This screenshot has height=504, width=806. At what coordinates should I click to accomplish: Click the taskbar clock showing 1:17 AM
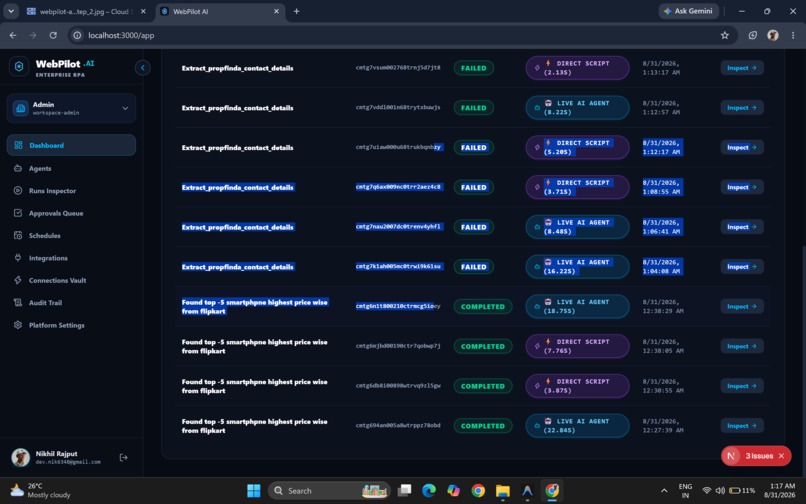point(779,491)
